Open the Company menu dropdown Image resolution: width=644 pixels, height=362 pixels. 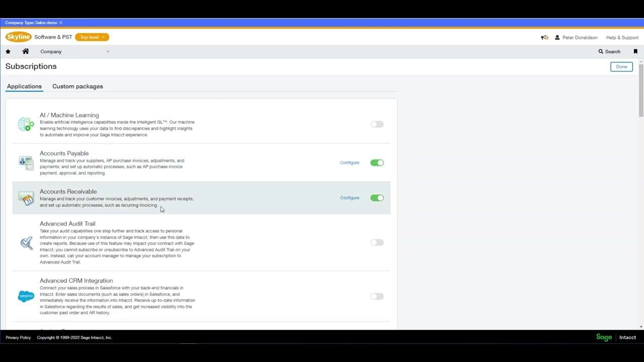75,51
